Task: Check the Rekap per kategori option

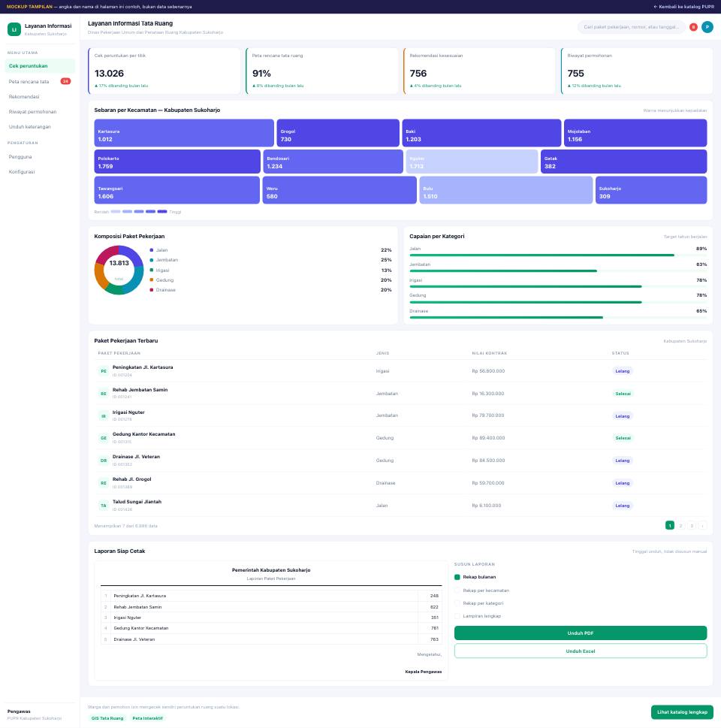Action: (x=457, y=603)
